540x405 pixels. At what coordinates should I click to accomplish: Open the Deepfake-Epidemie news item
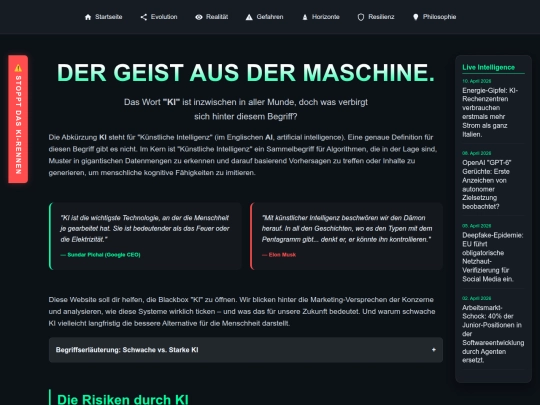tap(492, 257)
